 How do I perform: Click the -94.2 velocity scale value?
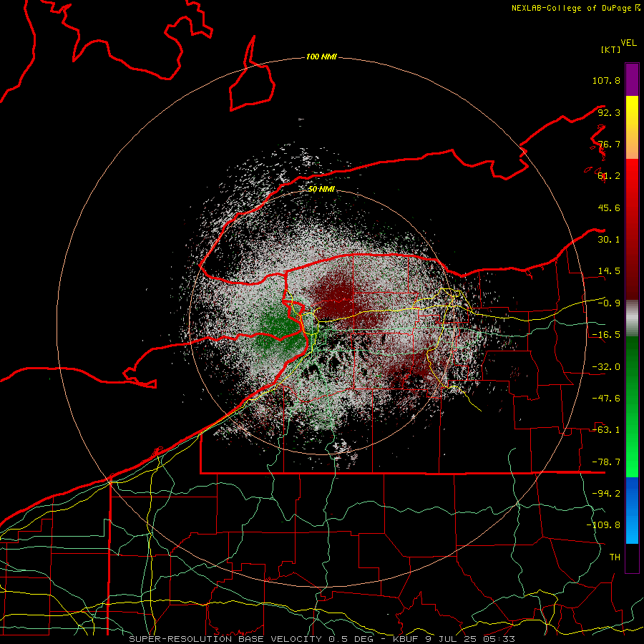(x=606, y=494)
